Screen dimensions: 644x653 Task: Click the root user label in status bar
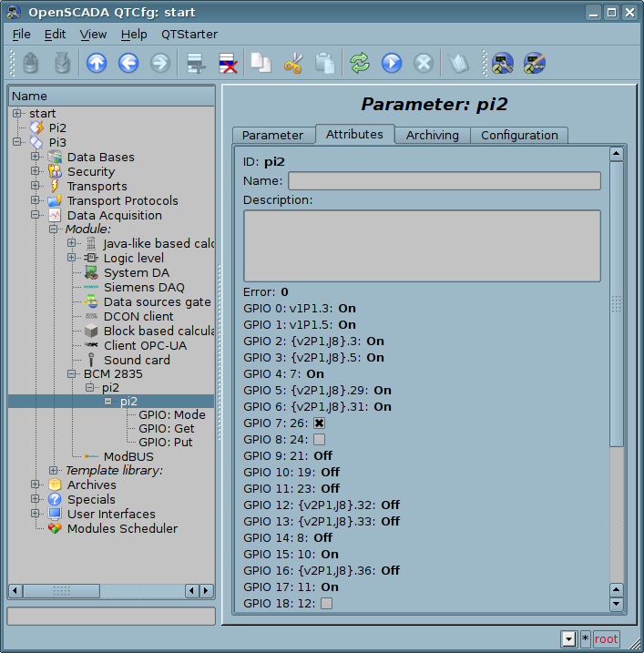coord(606,638)
